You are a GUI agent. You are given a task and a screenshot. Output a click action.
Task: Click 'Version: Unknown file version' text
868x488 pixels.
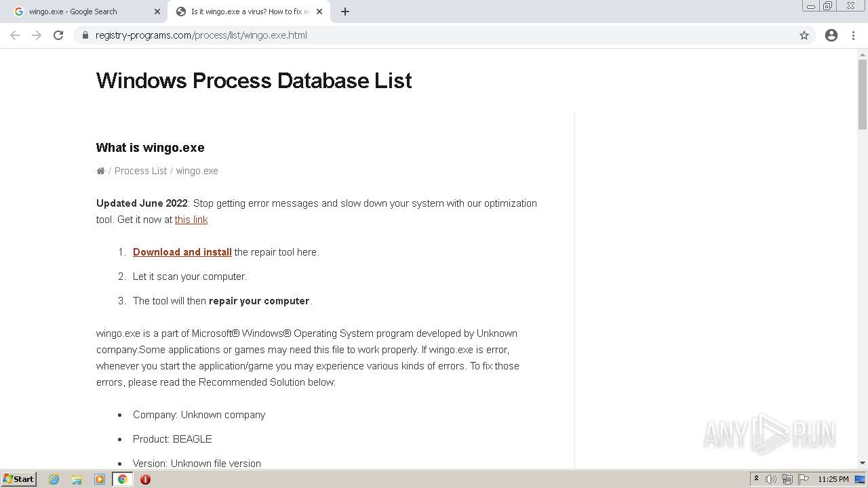(x=197, y=464)
